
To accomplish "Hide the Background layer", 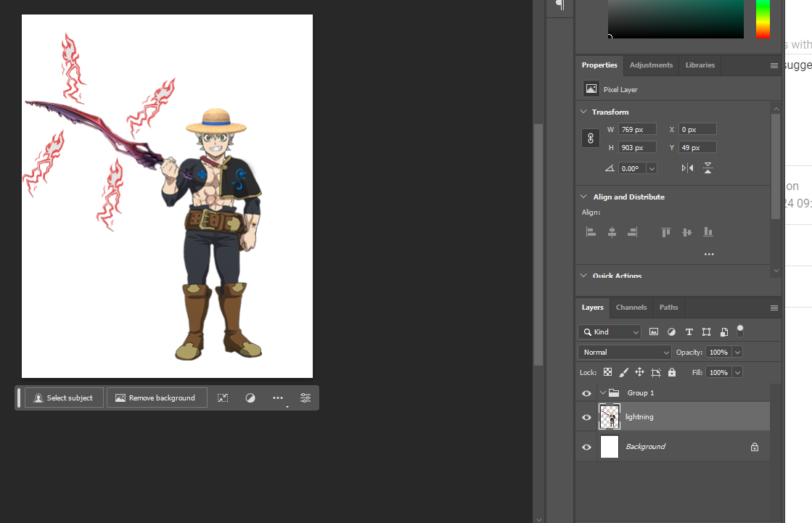I will pos(587,447).
